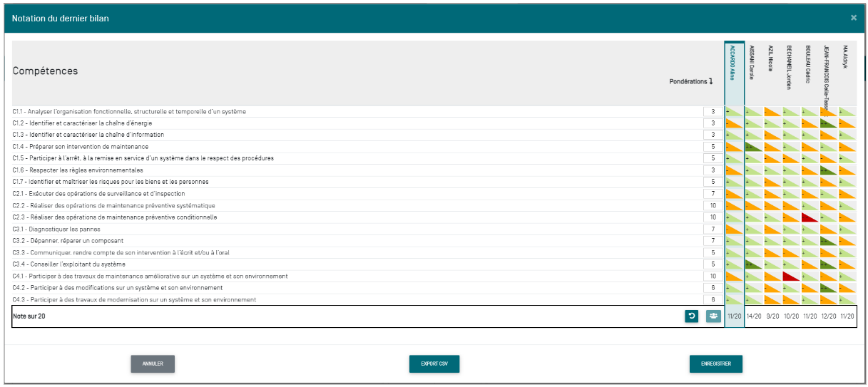Click dark green rating for C3.2, JEAN-FRANCOIS

pyautogui.click(x=827, y=241)
